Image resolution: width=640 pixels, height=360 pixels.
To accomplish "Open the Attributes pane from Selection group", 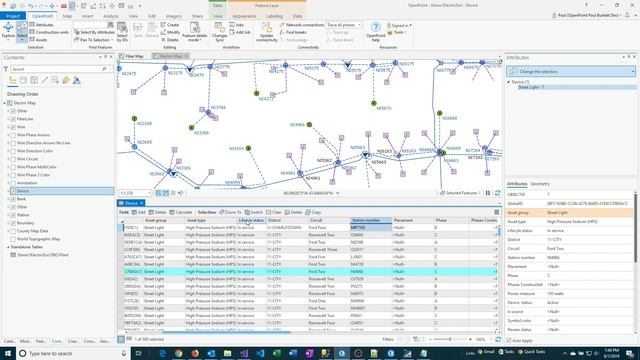I will pyautogui.click(x=42, y=25).
